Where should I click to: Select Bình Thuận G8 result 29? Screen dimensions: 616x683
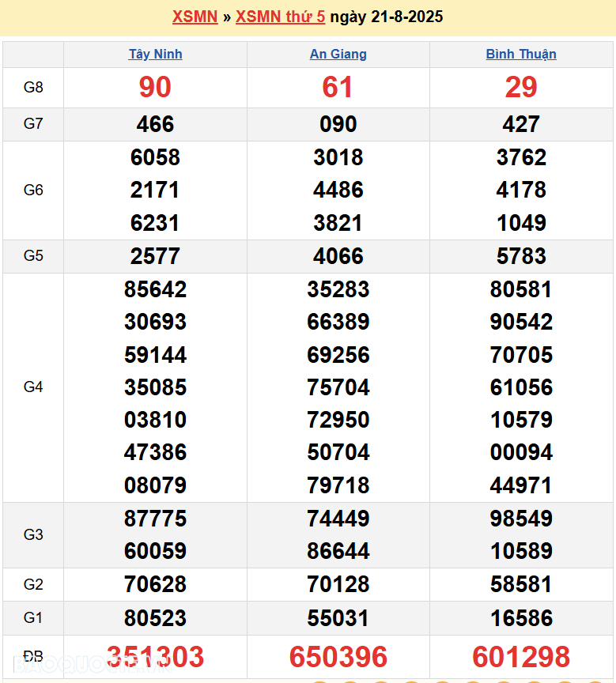[521, 88]
